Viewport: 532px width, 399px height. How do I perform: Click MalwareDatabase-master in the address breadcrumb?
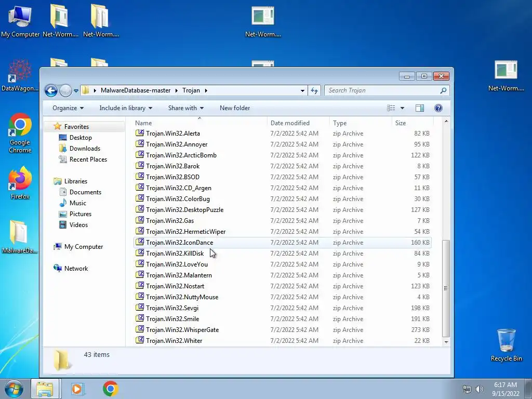point(136,90)
